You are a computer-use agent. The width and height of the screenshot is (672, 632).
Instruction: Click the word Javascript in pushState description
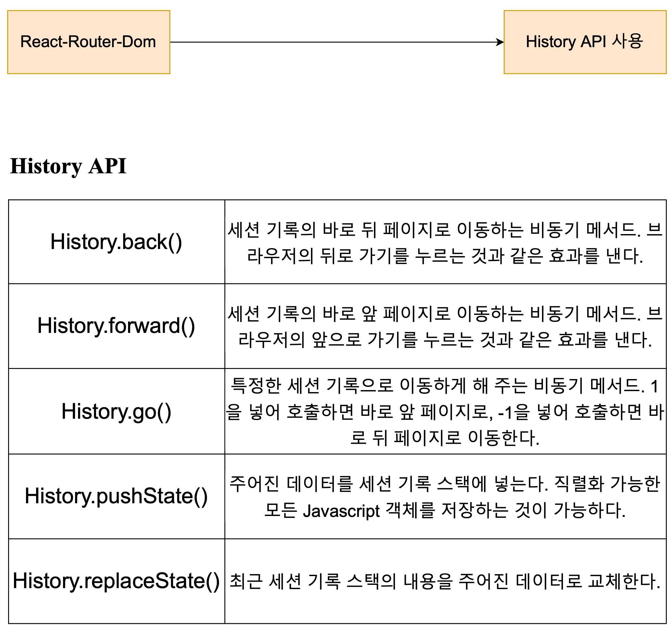pos(342,511)
